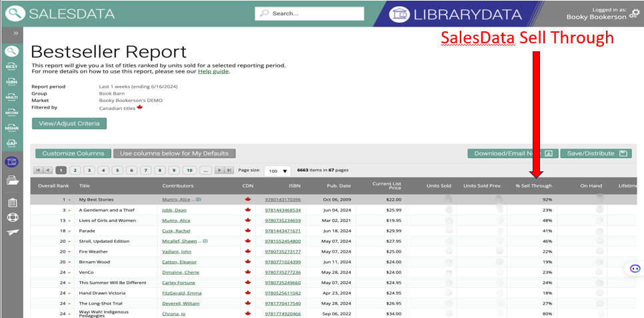Open the Deverell, William contributor link

[181, 303]
